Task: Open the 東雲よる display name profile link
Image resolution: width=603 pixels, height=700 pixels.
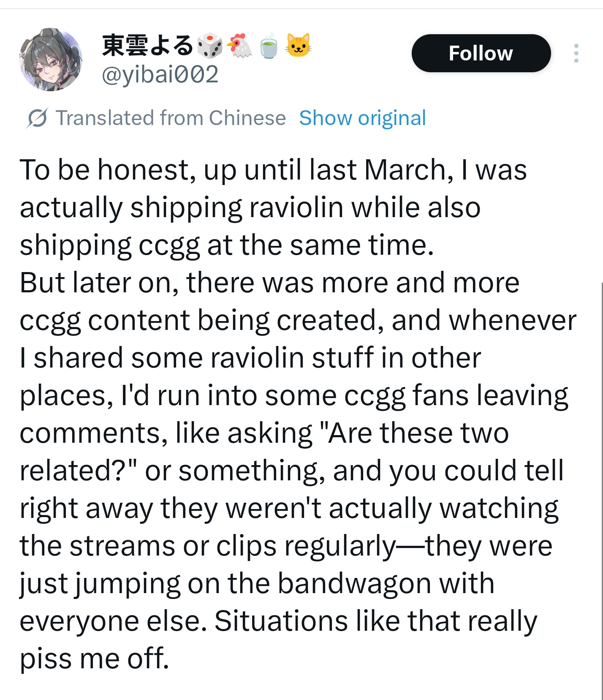Action: click(x=148, y=45)
